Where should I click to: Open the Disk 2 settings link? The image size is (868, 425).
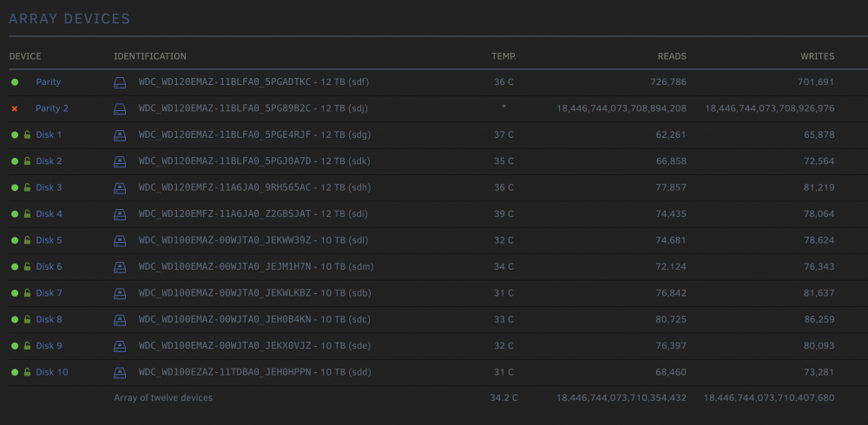pyautogui.click(x=49, y=161)
